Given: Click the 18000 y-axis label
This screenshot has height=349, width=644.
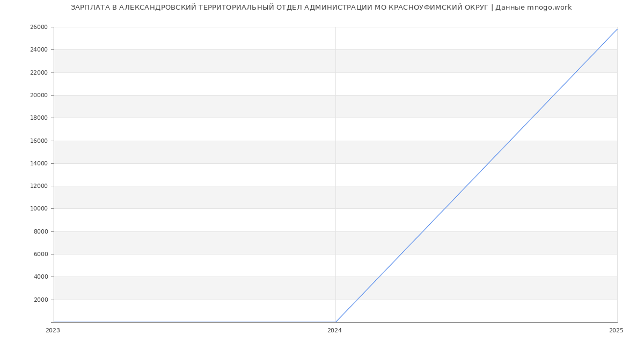Looking at the screenshot, I should [x=39, y=118].
